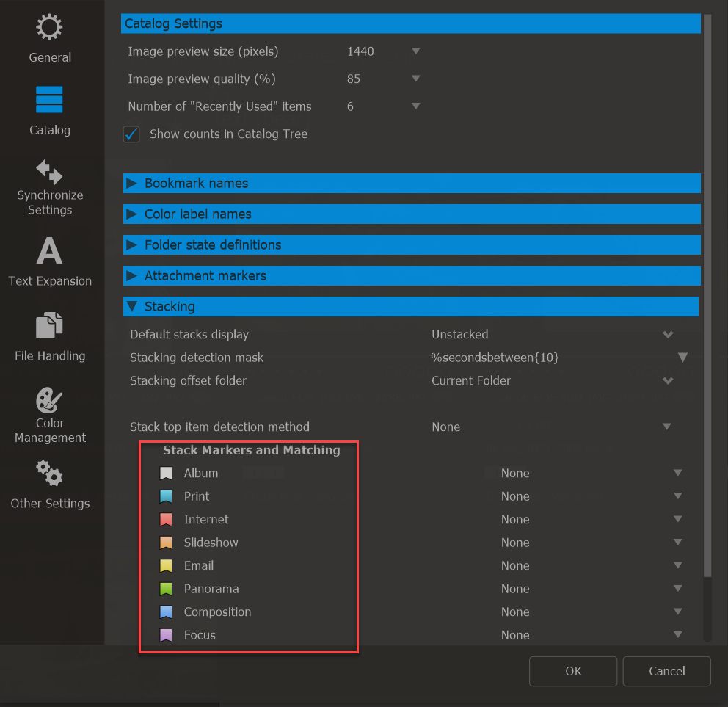Image resolution: width=728 pixels, height=707 pixels.
Task: Open Stack top item detection method dropdown
Action: pyautogui.click(x=667, y=427)
